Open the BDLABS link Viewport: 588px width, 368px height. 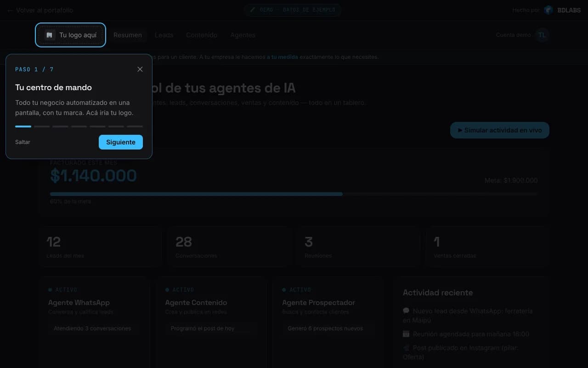[569, 10]
